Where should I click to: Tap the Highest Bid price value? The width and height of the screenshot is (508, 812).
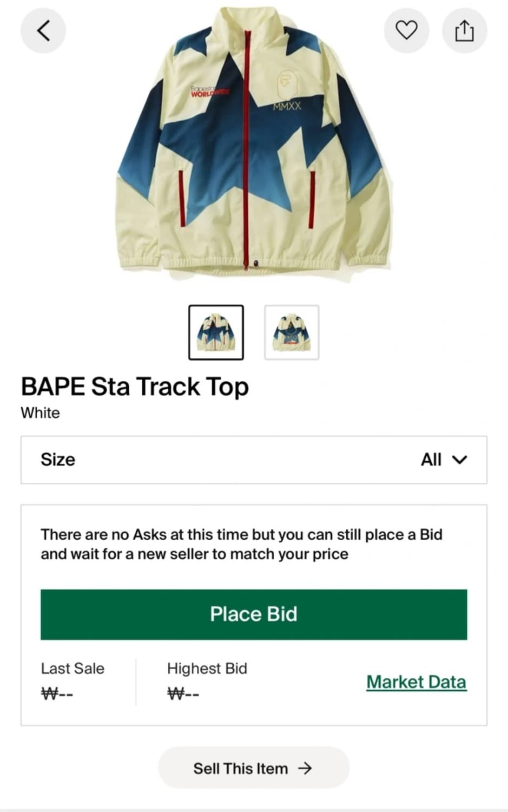click(x=183, y=693)
